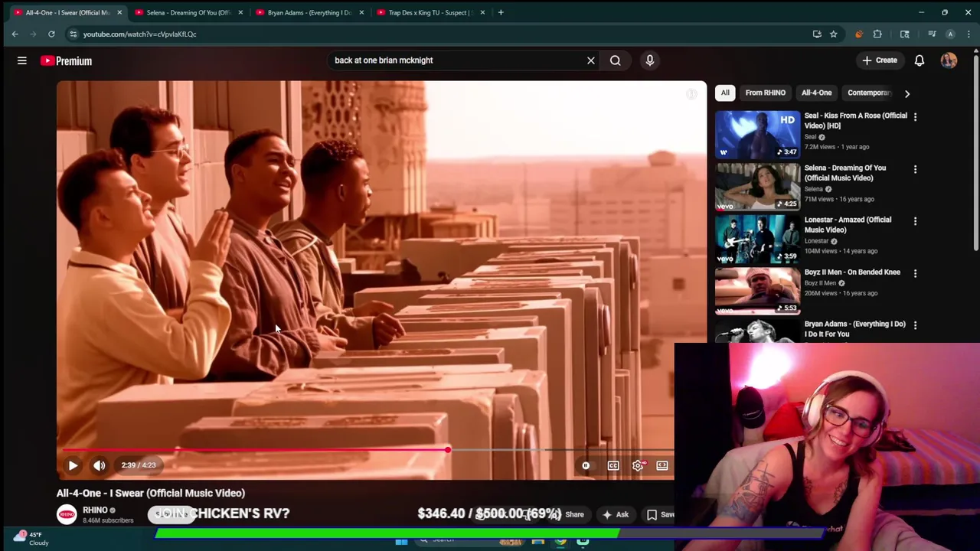Show more filter chips with the right arrow

pyautogui.click(x=907, y=93)
